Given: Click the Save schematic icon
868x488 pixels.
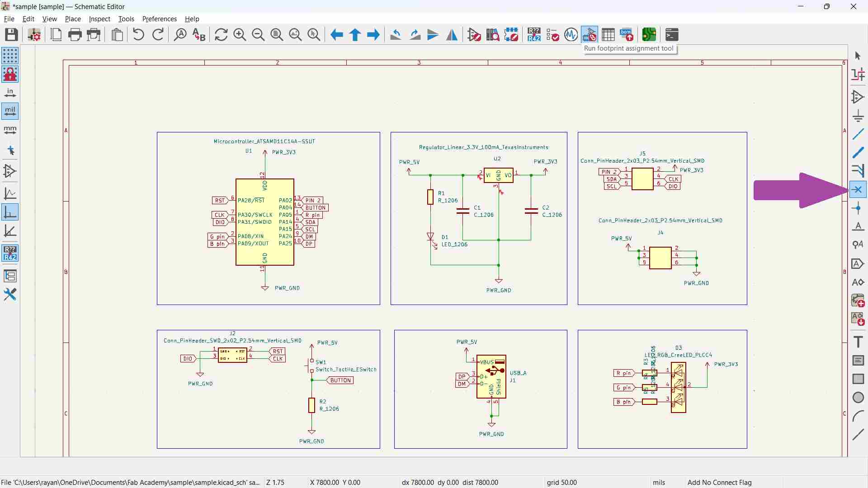Looking at the screenshot, I should [11, 35].
